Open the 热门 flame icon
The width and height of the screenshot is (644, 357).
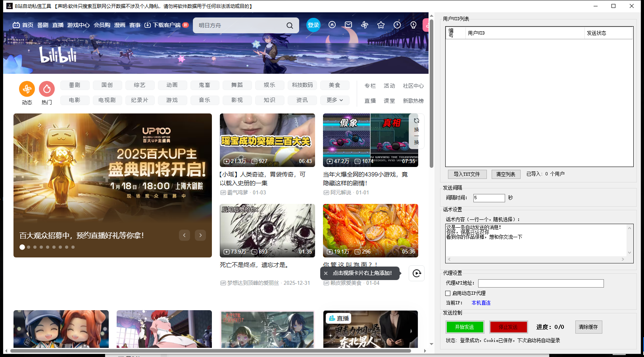47,89
